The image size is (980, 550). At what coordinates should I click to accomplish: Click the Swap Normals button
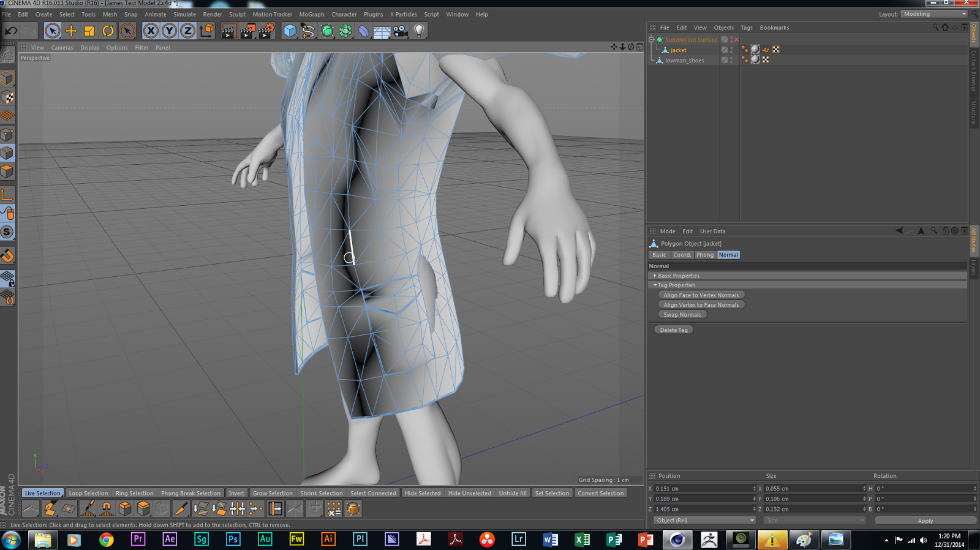click(x=682, y=315)
